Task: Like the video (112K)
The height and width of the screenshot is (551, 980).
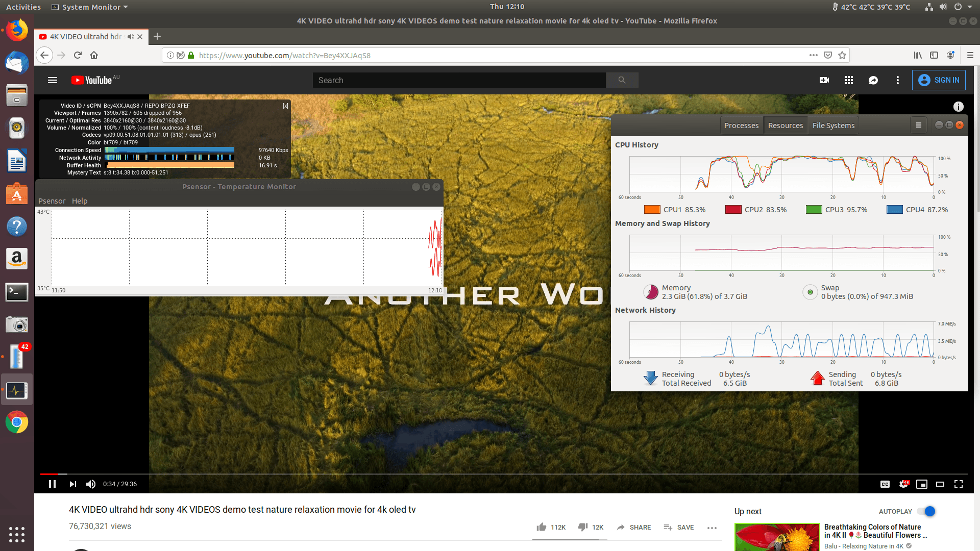Action: pyautogui.click(x=551, y=527)
